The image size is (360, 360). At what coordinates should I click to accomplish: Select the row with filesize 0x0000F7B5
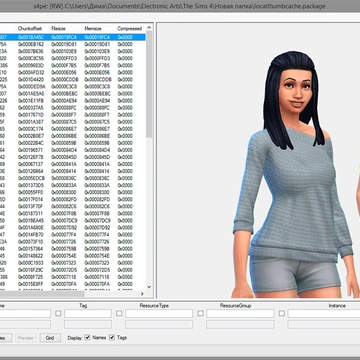click(73, 65)
